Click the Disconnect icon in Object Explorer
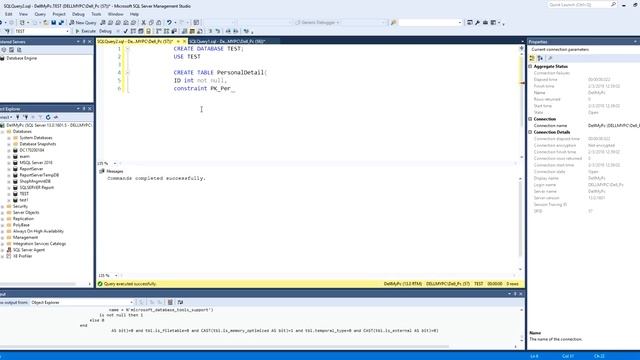The width and height of the screenshot is (640, 360). click(25, 117)
